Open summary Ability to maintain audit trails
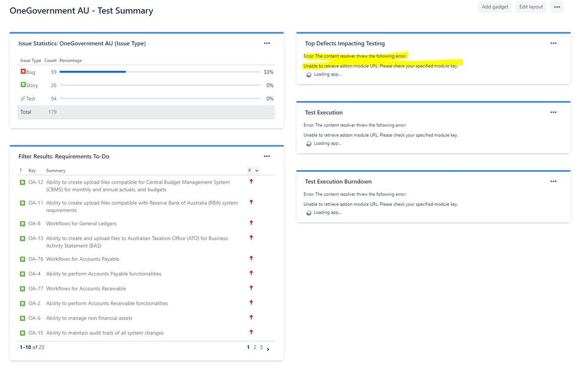Image resolution: width=588 pixels, height=370 pixels. [x=105, y=333]
